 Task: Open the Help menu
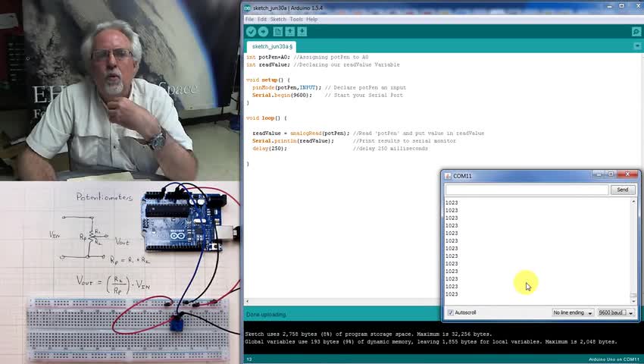point(311,19)
